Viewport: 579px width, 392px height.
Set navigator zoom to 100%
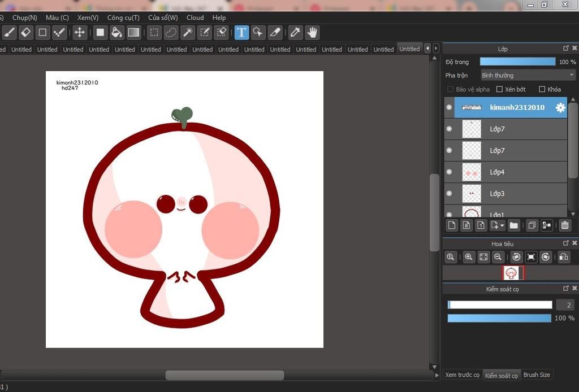click(x=450, y=257)
